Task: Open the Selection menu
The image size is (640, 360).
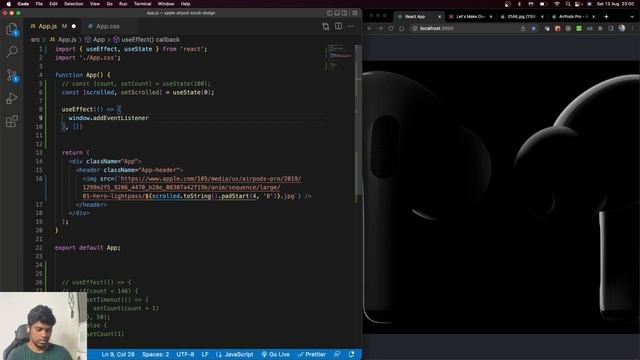Action: pos(74,4)
